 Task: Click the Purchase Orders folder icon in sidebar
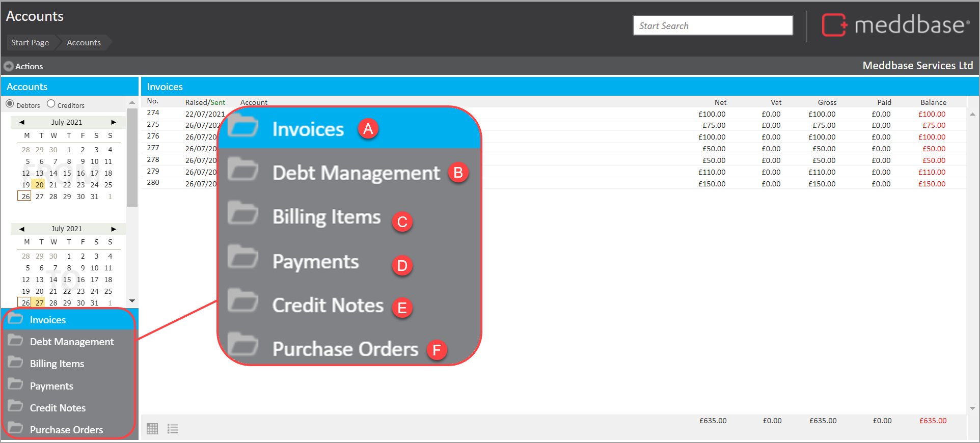[x=15, y=428]
